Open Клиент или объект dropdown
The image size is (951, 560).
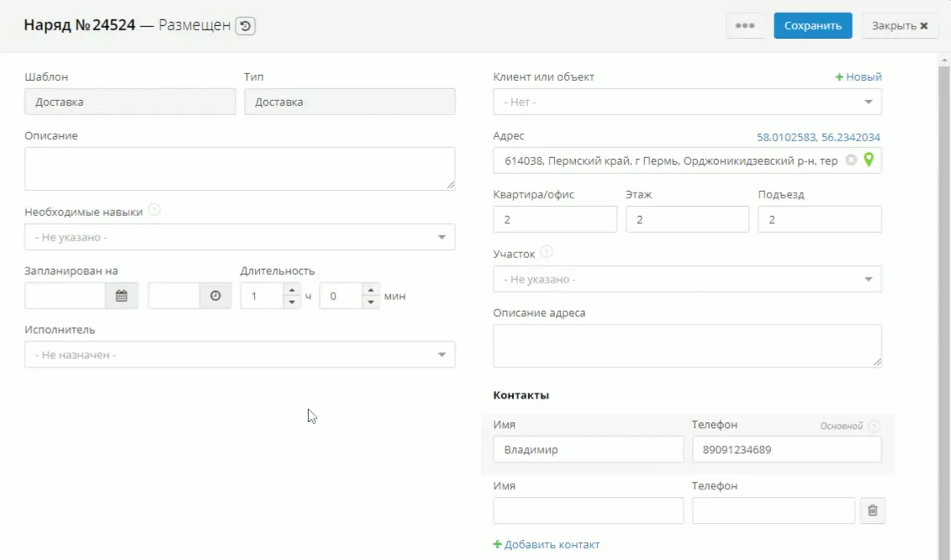(687, 102)
